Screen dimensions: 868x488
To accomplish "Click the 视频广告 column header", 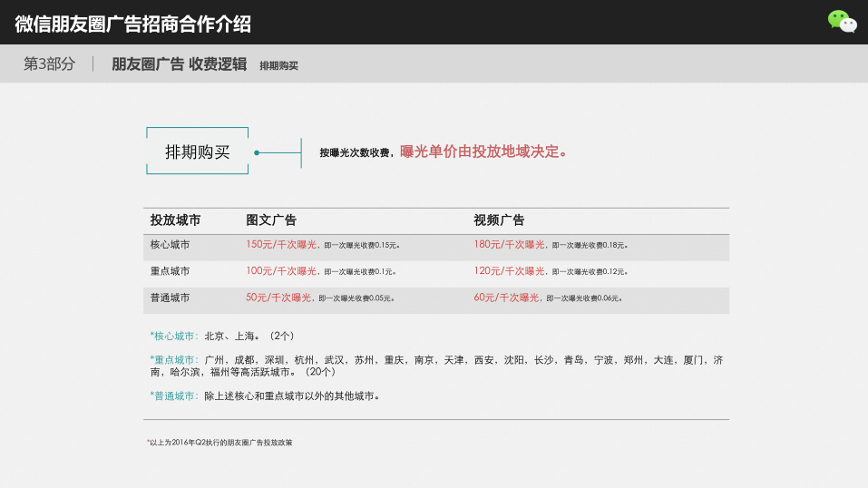I will point(499,220).
